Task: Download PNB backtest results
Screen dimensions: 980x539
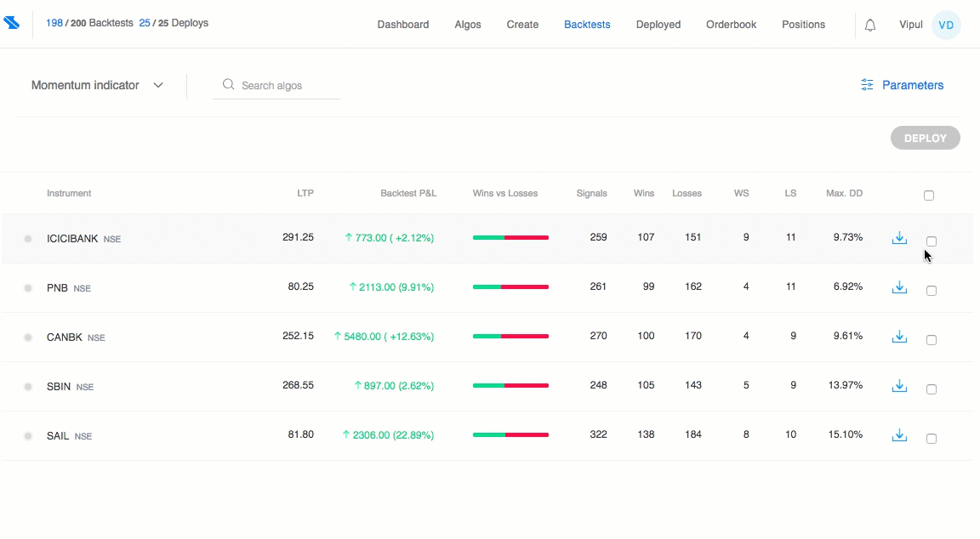Action: click(899, 287)
